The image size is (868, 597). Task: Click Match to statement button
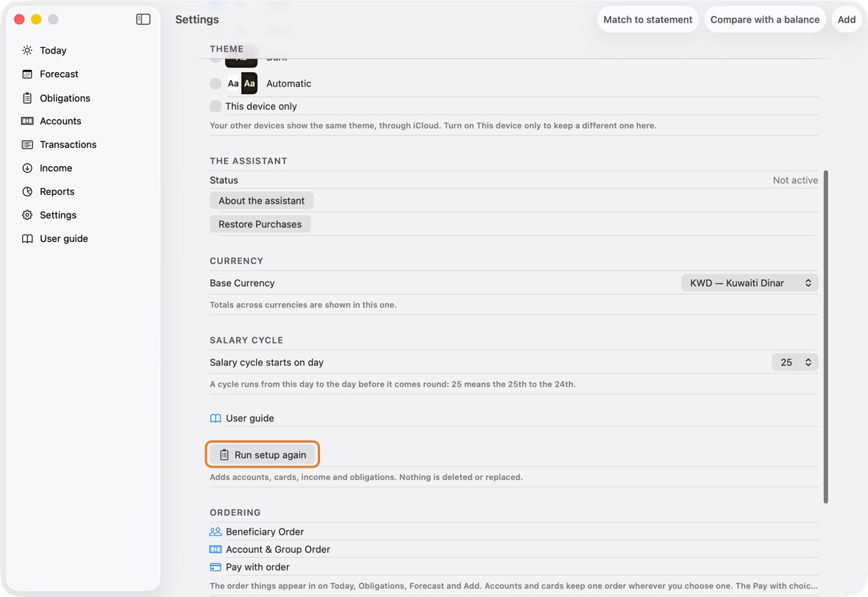click(x=647, y=19)
